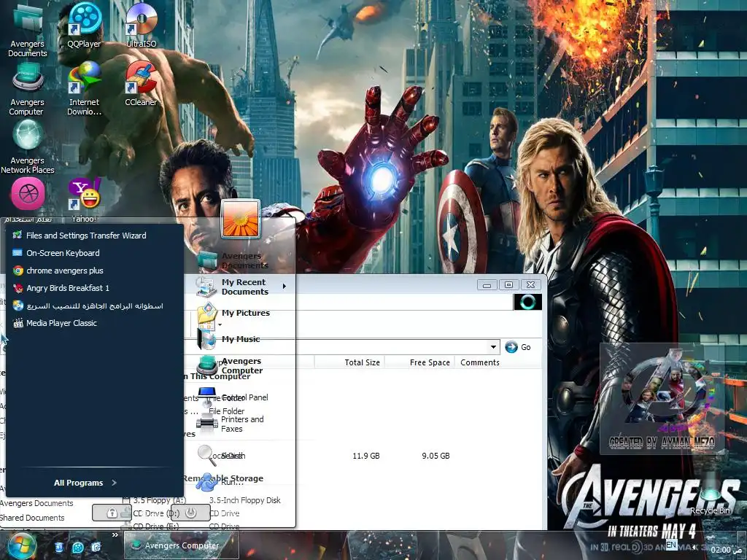Open Recycle Bin on desktop
This screenshot has height=560, width=747.
pyautogui.click(x=710, y=495)
